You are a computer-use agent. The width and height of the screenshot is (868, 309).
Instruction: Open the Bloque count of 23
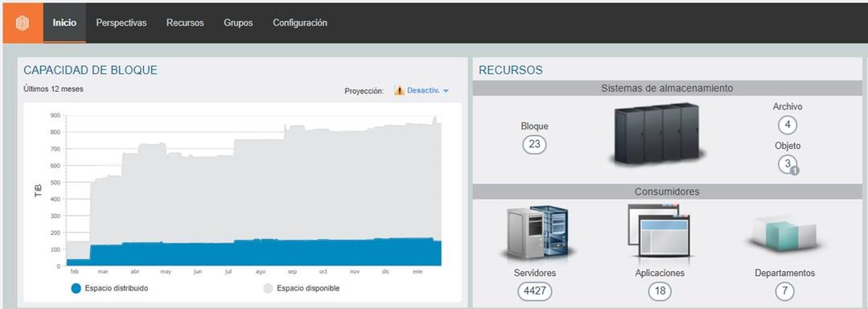(534, 145)
